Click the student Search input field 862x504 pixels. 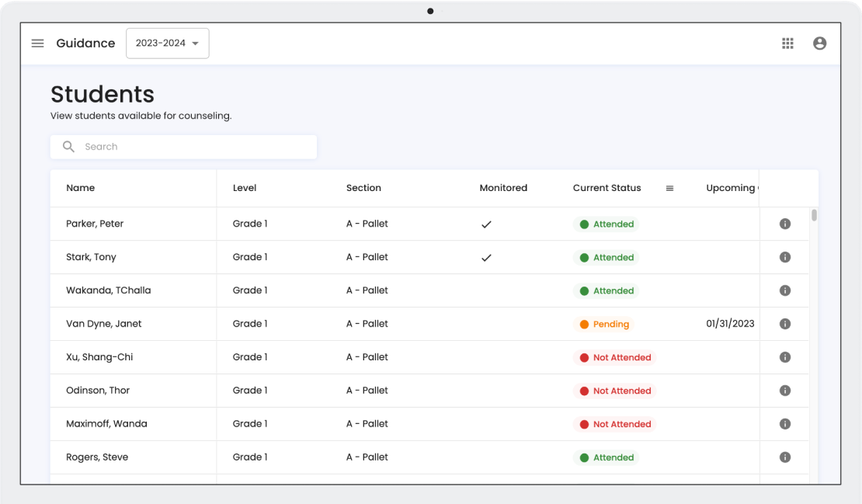pyautogui.click(x=183, y=147)
